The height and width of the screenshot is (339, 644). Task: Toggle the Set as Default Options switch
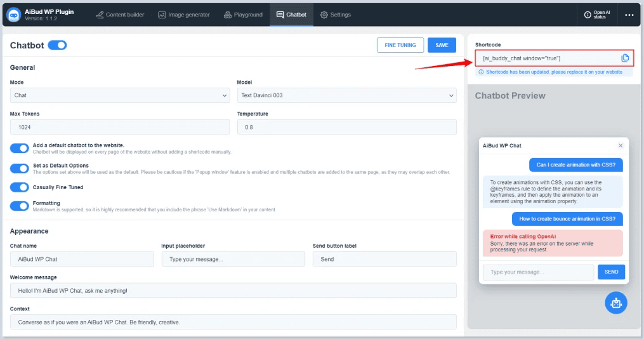pyautogui.click(x=19, y=168)
